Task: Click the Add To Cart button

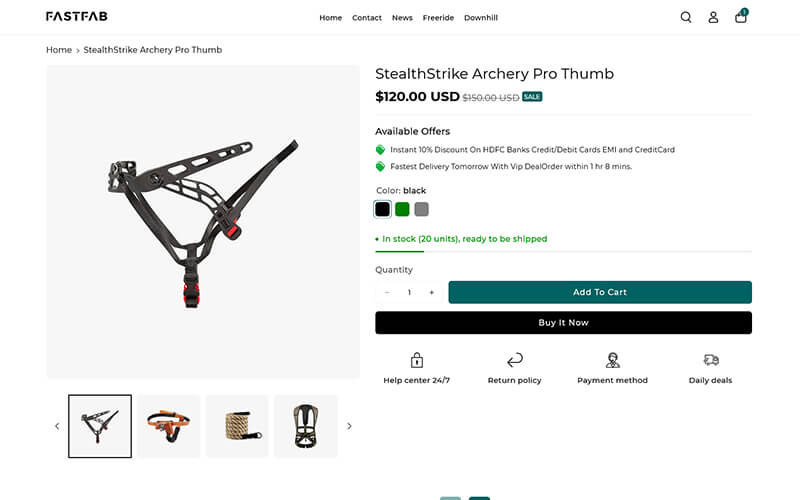Action: pyautogui.click(x=600, y=292)
